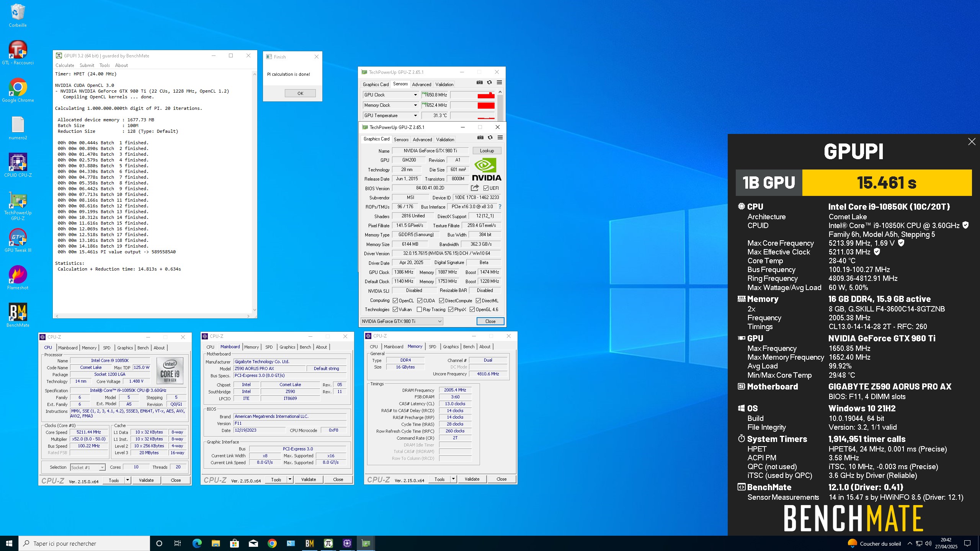Image resolution: width=980 pixels, height=551 pixels.
Task: Launch the Flameshot desktop icon
Action: click(x=18, y=278)
